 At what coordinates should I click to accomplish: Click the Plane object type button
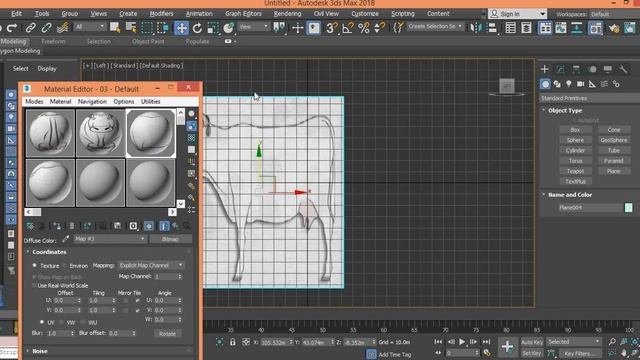click(613, 171)
